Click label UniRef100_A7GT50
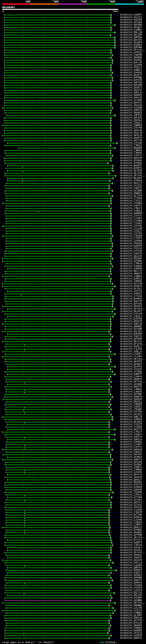 (131, 412)
